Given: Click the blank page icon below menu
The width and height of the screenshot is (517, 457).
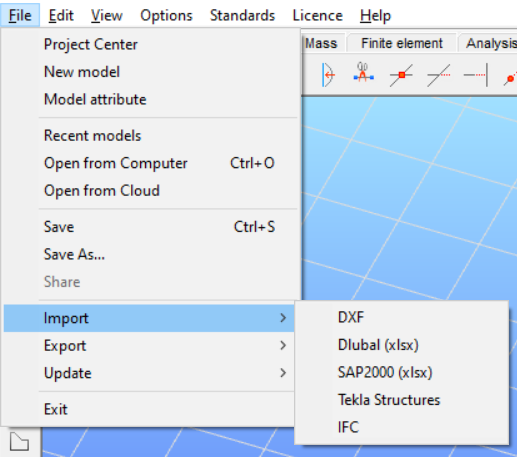Looking at the screenshot, I should (x=19, y=441).
